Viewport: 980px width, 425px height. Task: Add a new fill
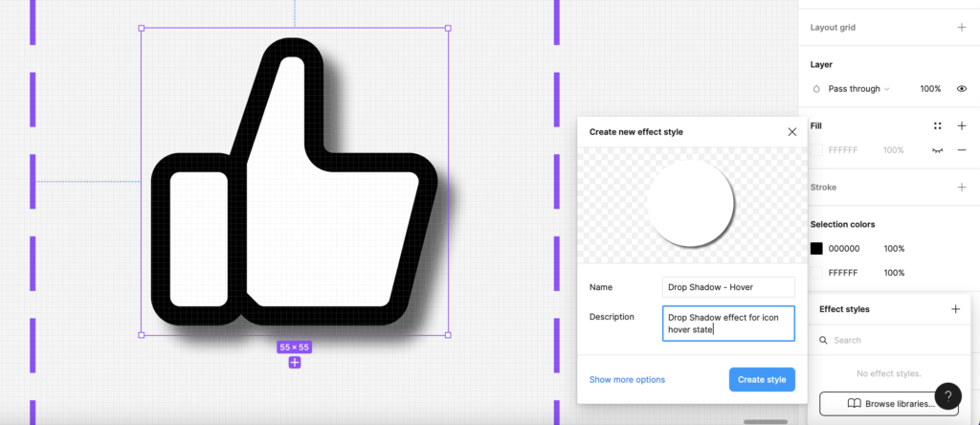tap(961, 125)
